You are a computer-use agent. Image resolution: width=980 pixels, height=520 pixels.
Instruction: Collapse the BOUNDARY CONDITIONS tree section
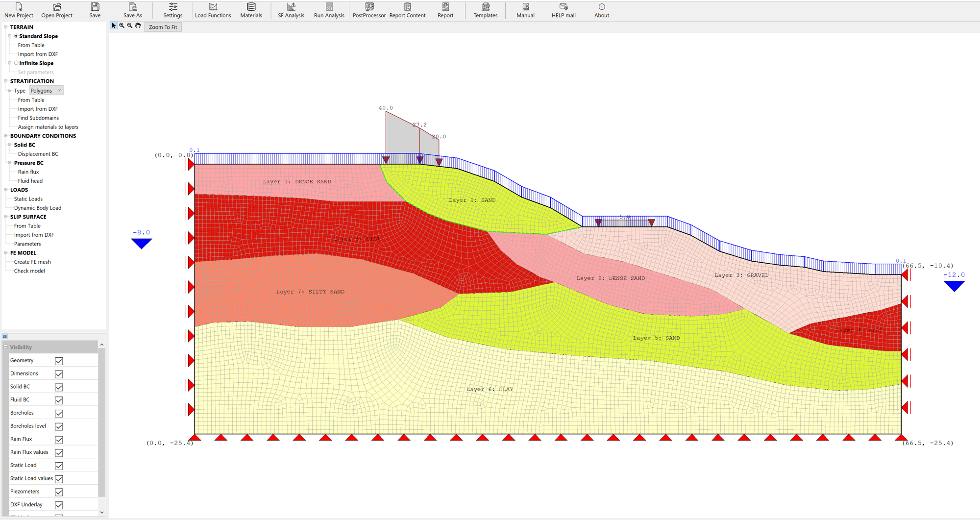point(6,136)
